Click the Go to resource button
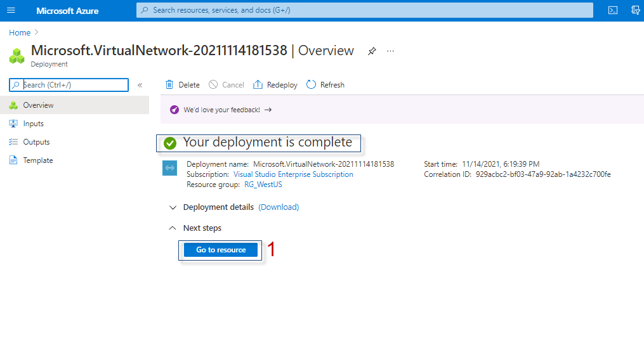Screen dimensions: 644x357 click(x=221, y=250)
